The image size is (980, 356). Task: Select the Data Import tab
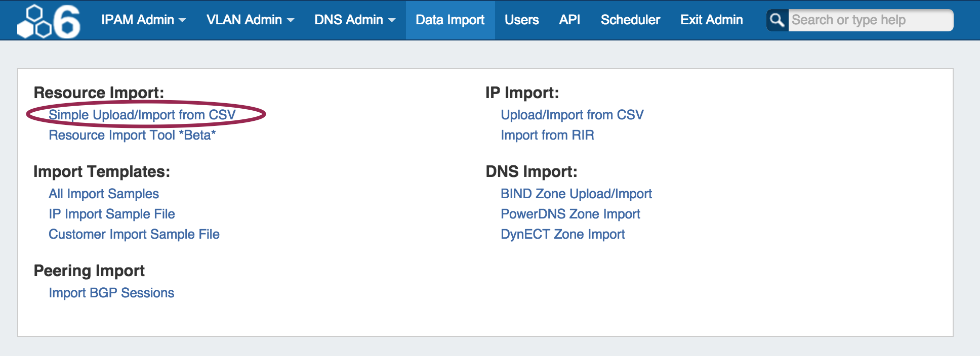coord(450,20)
